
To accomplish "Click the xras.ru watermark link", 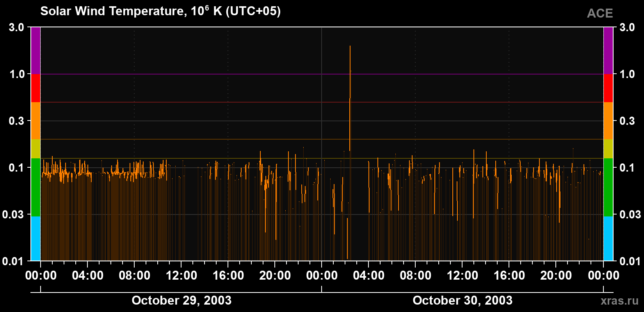I will point(619,301).
